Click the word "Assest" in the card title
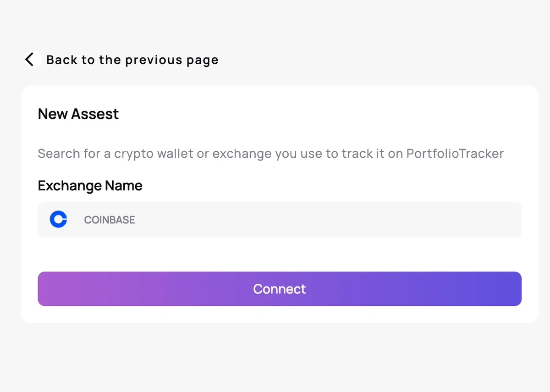 pyautogui.click(x=98, y=114)
